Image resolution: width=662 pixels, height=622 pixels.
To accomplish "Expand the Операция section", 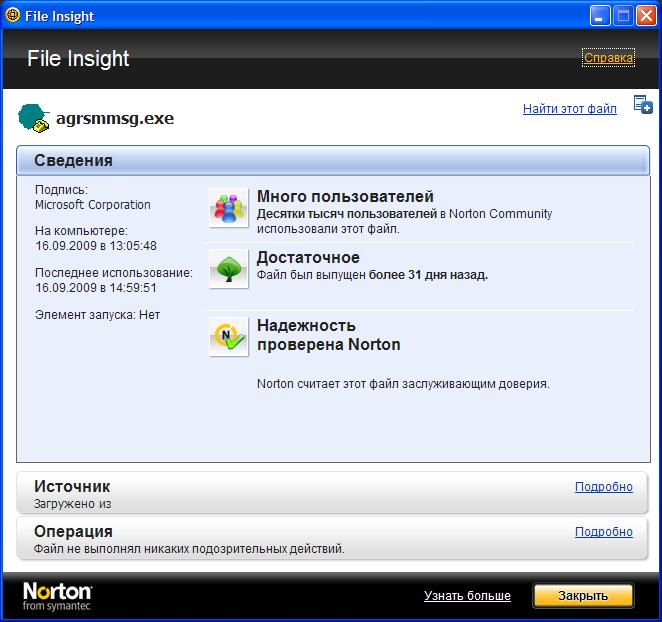I will click(331, 538).
